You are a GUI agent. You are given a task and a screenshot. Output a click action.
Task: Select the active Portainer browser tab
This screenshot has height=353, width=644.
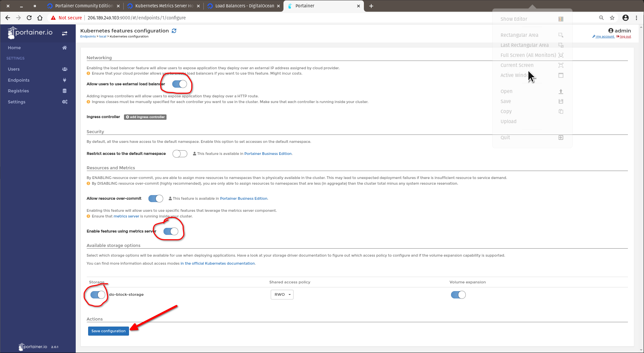pos(324,6)
